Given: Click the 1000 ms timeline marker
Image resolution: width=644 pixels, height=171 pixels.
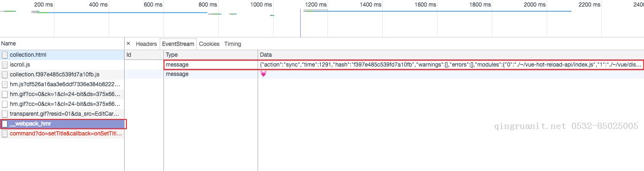Looking at the screenshot, I should (261, 5).
